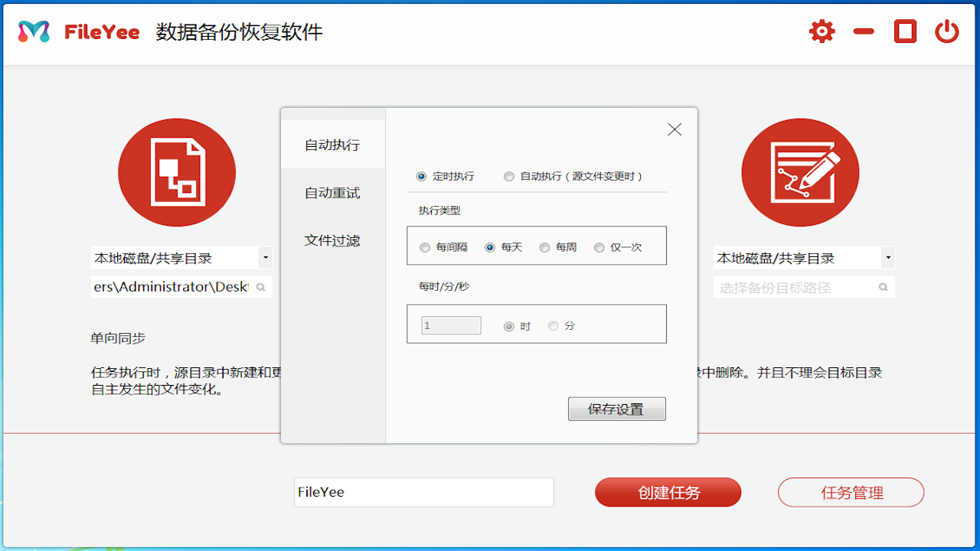This screenshot has width=980, height=551.
Task: Enable 自动执行（源文件变更时）mode
Action: coord(508,176)
